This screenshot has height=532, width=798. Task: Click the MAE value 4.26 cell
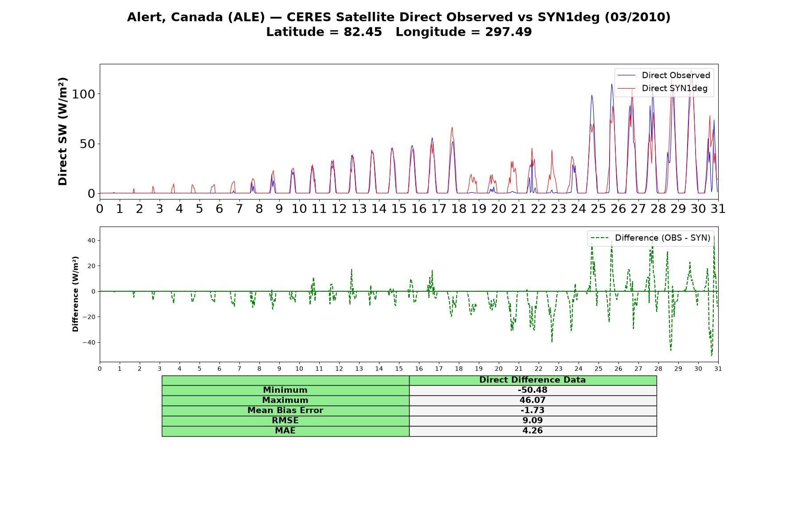533,431
